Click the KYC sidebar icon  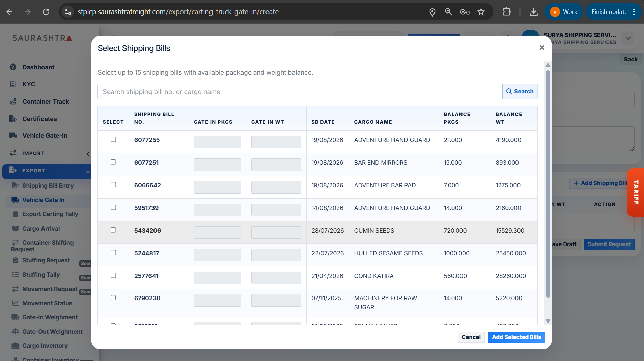coord(13,84)
